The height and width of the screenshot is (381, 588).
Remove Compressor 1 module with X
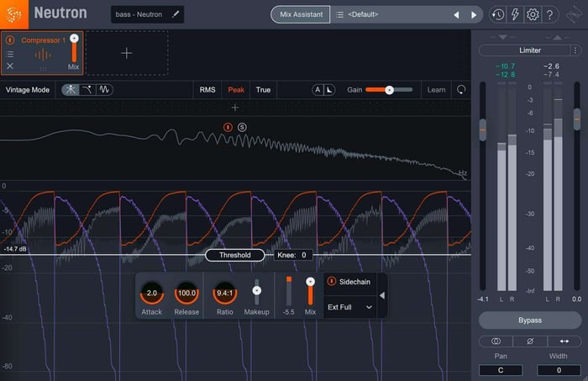tap(10, 66)
